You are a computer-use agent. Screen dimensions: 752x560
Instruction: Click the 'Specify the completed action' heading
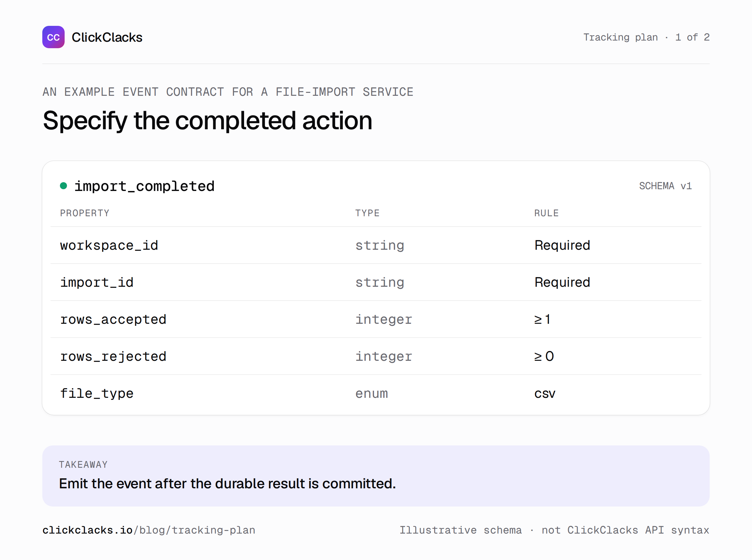coord(207,121)
